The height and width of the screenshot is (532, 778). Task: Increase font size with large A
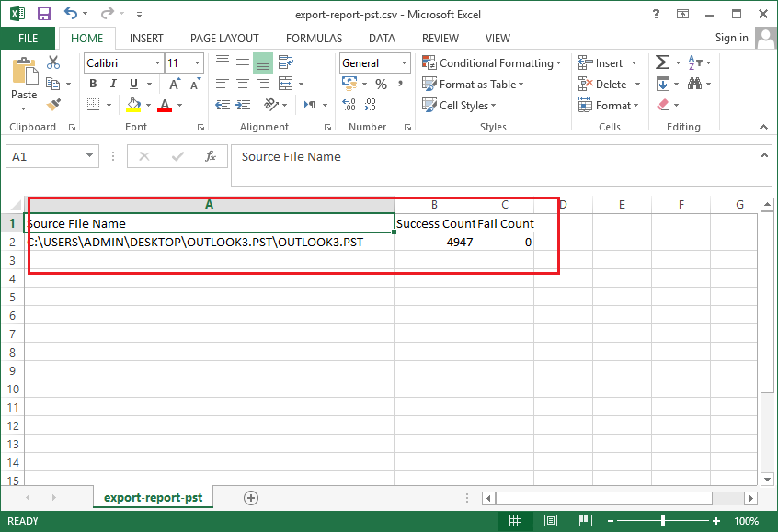[175, 84]
